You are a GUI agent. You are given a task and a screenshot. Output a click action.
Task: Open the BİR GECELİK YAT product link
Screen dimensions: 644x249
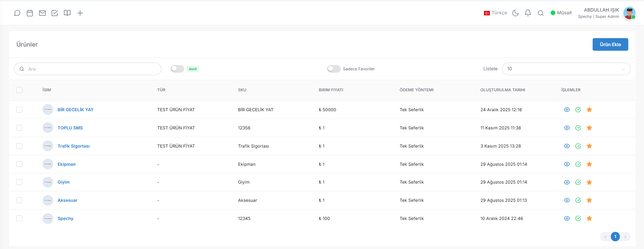click(x=75, y=110)
